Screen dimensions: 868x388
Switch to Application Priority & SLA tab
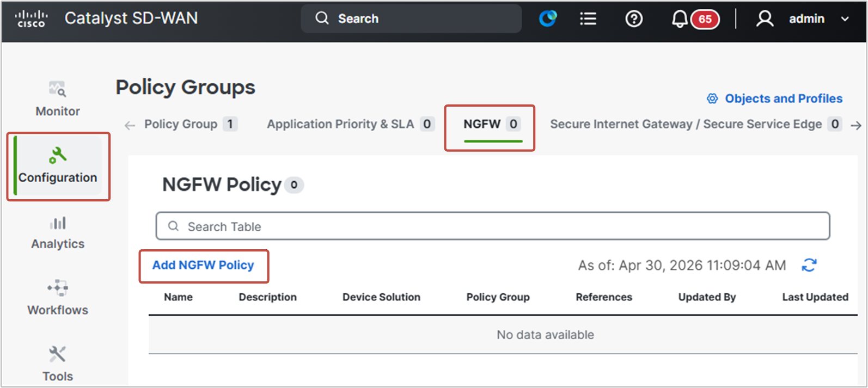tap(350, 124)
